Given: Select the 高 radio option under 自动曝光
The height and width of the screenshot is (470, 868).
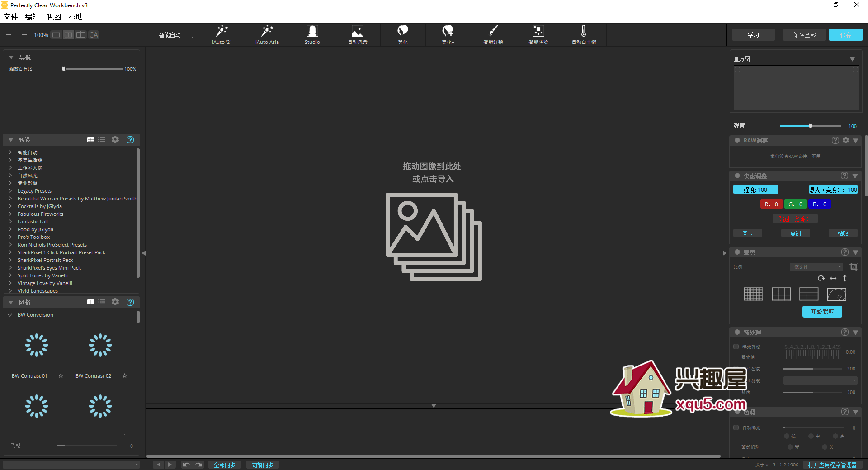Looking at the screenshot, I should click(x=835, y=436).
